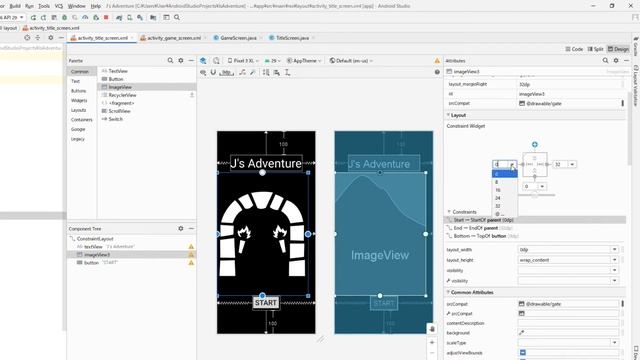Click Clear Constraints icon in design toolbar
640x360 pixels.
[x=242, y=72]
